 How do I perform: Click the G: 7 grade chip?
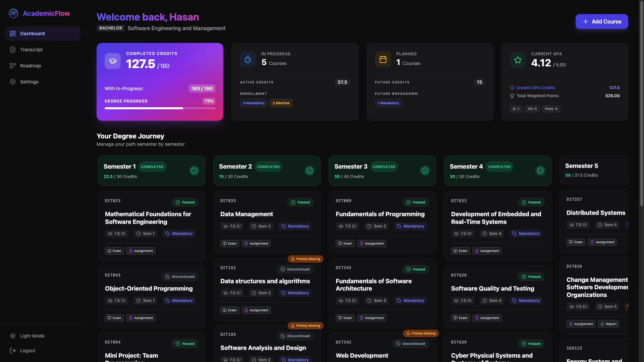516,109
